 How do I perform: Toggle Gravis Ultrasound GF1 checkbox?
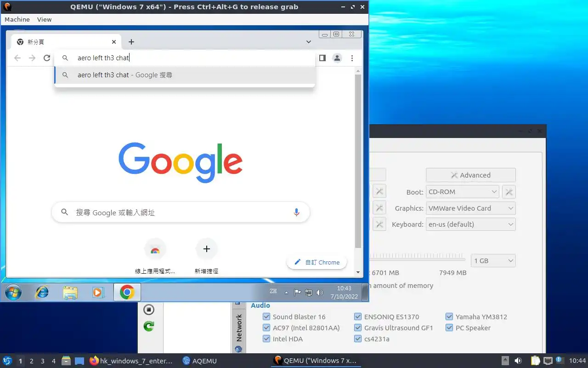pyautogui.click(x=358, y=328)
